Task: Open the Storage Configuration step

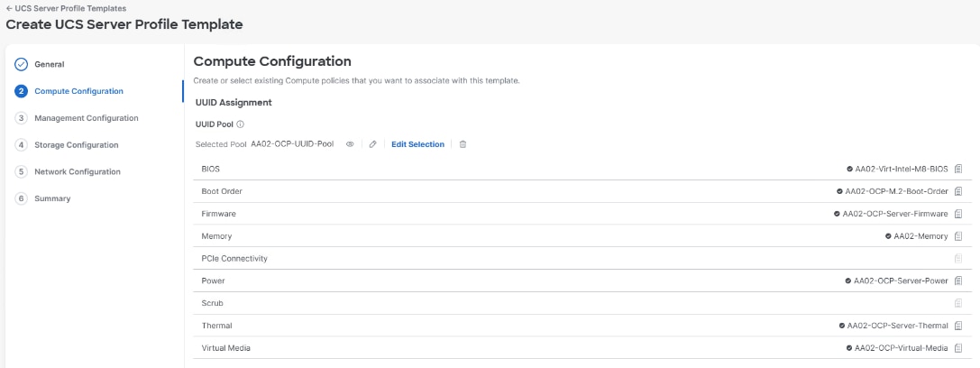Action: coord(77,145)
